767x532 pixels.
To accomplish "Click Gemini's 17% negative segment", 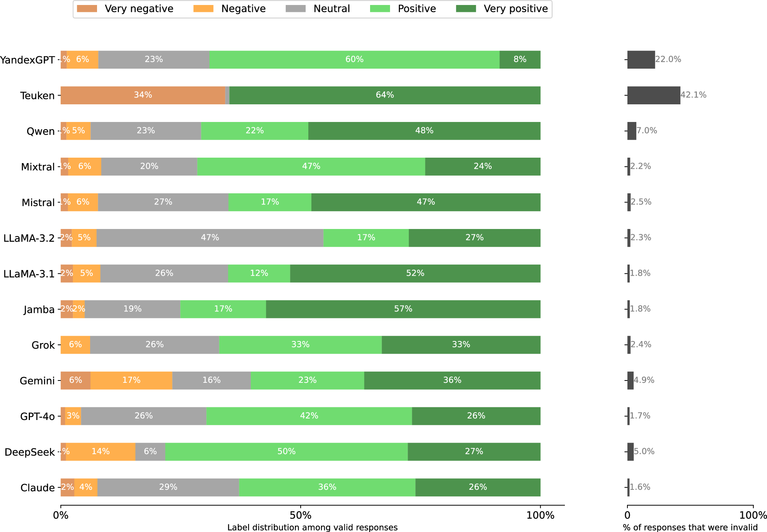I will [131, 380].
